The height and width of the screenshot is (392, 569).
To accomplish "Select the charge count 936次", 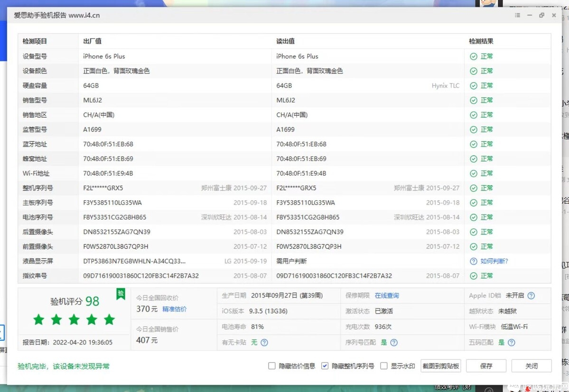I will (x=383, y=327).
